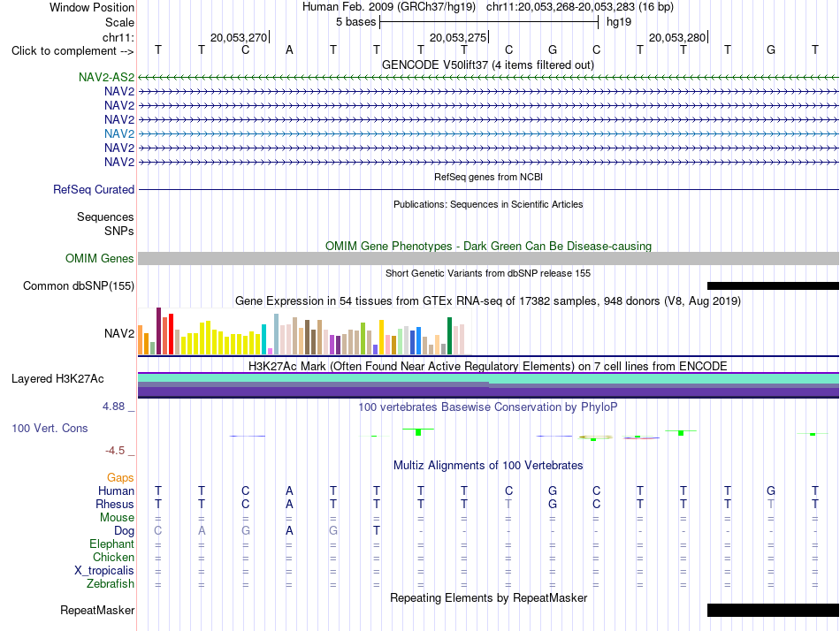Click the NAV2-AS2 gene track label
840x631 pixels.
106,77
